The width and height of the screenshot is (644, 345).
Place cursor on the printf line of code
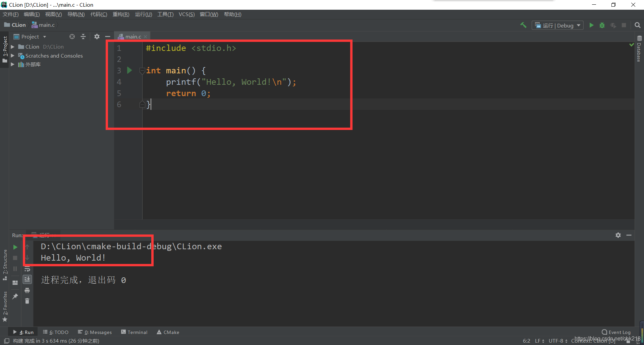(x=231, y=82)
